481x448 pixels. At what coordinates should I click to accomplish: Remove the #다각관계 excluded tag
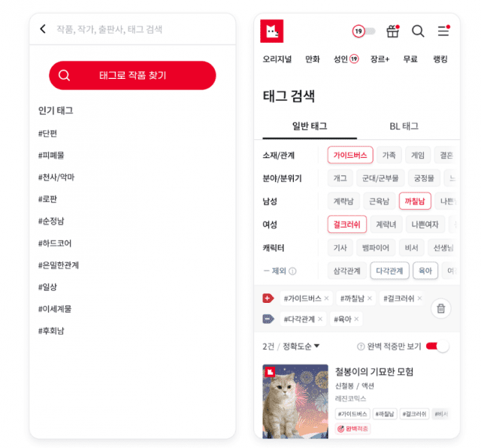320,319
